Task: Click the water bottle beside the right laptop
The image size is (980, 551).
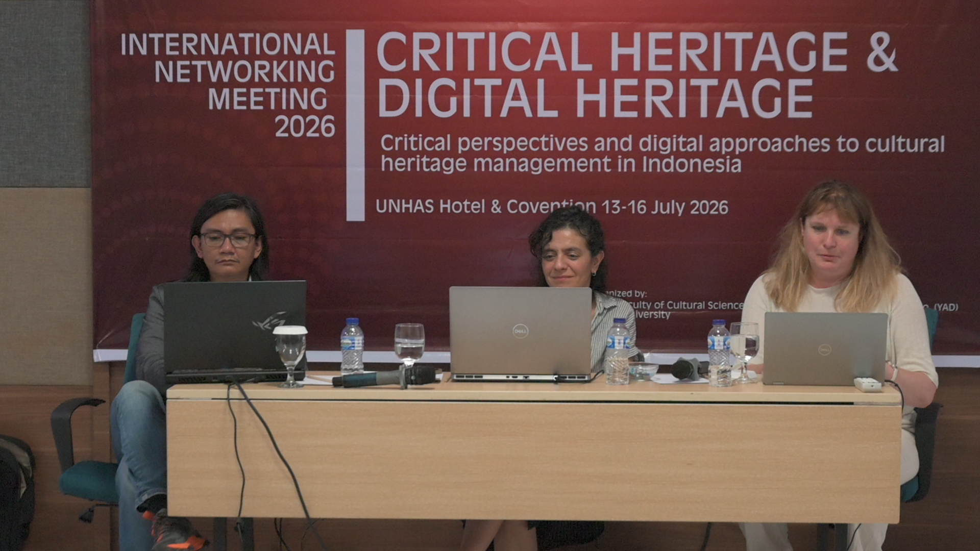Action: tap(719, 353)
